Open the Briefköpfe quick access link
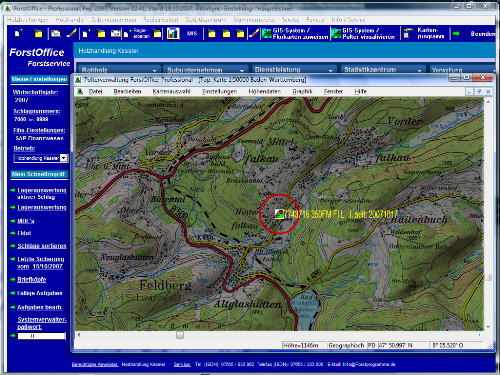The width and height of the screenshot is (500, 375). 32,280
